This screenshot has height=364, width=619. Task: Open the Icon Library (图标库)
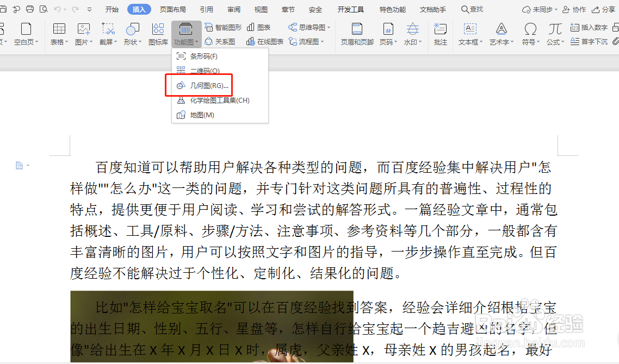tap(158, 34)
